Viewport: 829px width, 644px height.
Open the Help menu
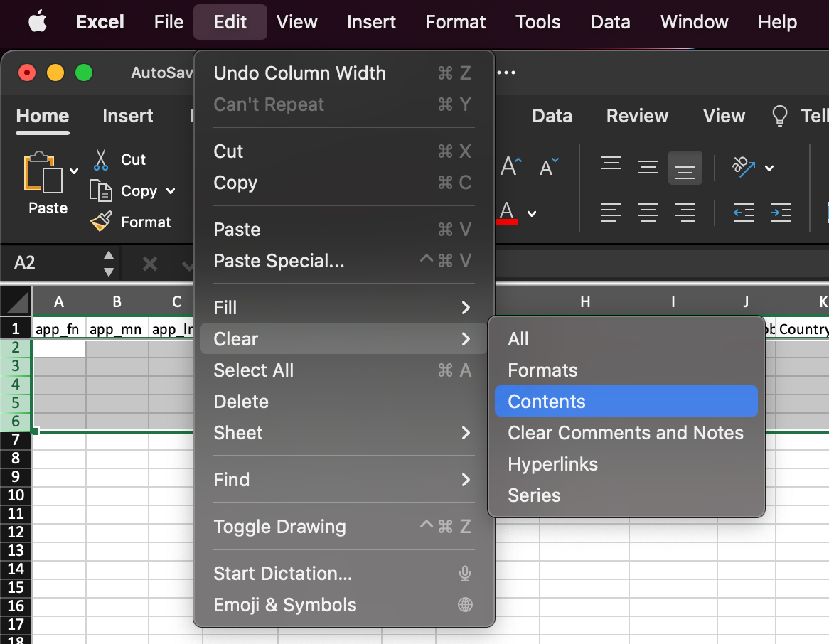pyautogui.click(x=777, y=22)
